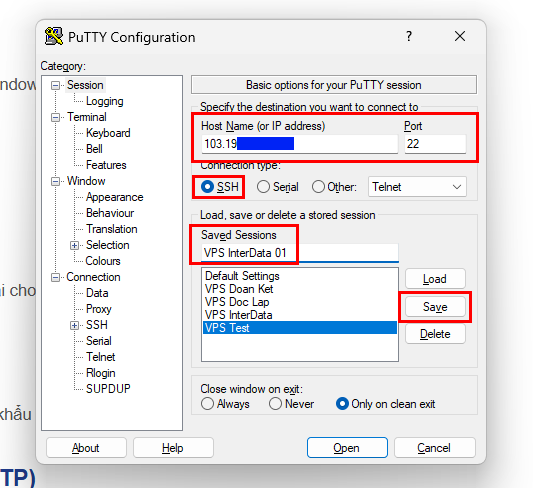Click the Port input field
Image resolution: width=533 pixels, height=488 pixels.
[435, 144]
